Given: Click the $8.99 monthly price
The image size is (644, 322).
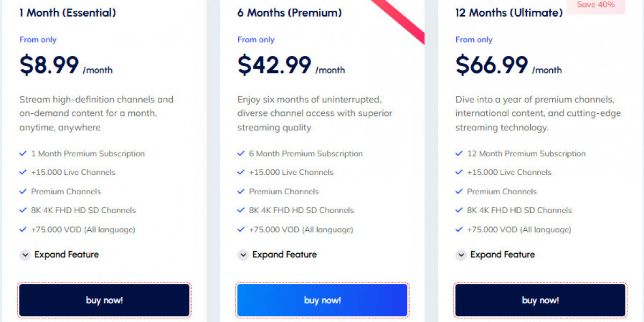Looking at the screenshot, I should coord(49,65).
